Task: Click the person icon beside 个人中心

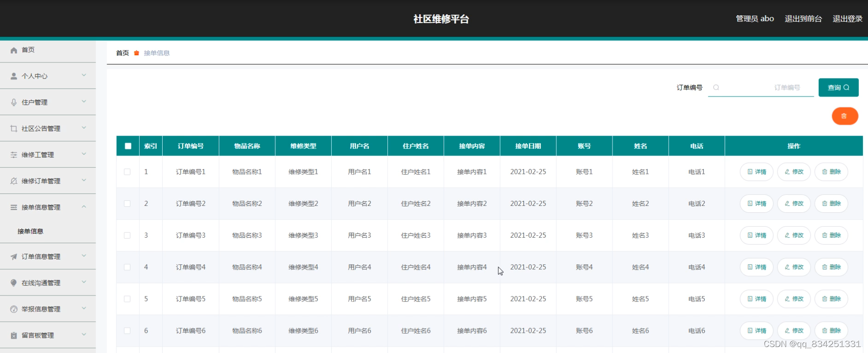Action: coord(14,76)
